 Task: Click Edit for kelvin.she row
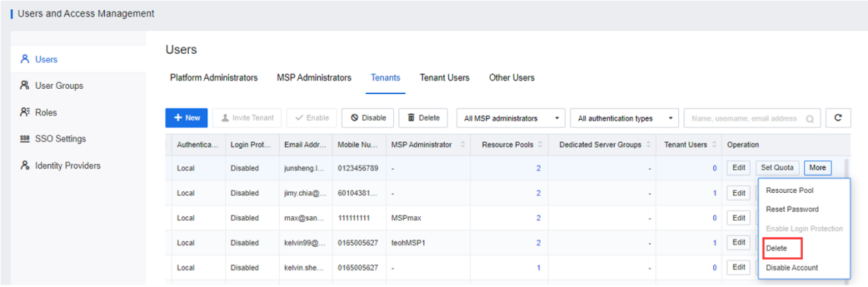coord(738,267)
